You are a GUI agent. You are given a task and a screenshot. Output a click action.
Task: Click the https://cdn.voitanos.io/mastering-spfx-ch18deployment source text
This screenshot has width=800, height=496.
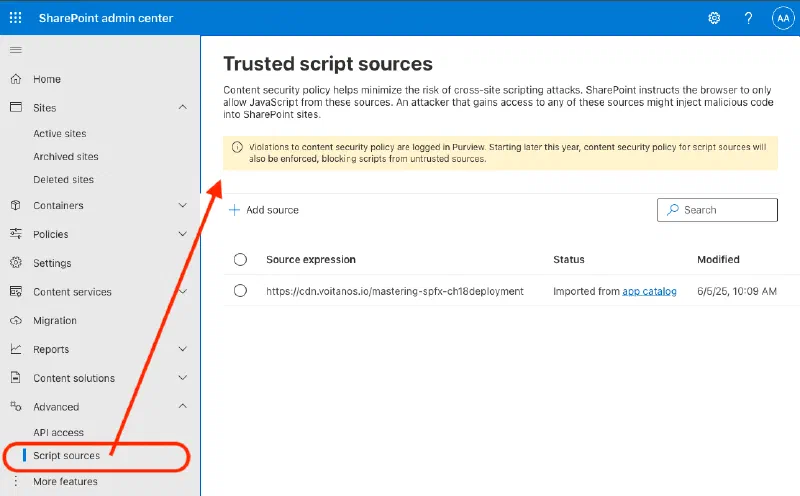click(394, 291)
